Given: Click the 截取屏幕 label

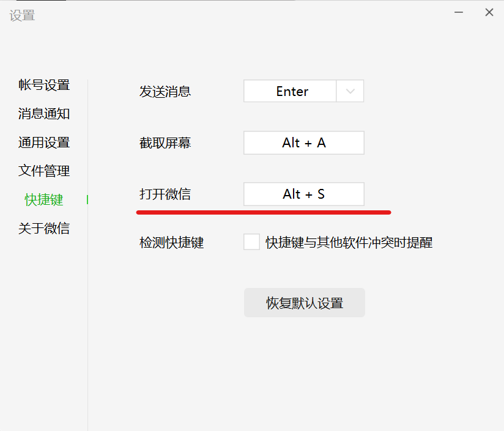Looking at the screenshot, I should coord(165,143).
